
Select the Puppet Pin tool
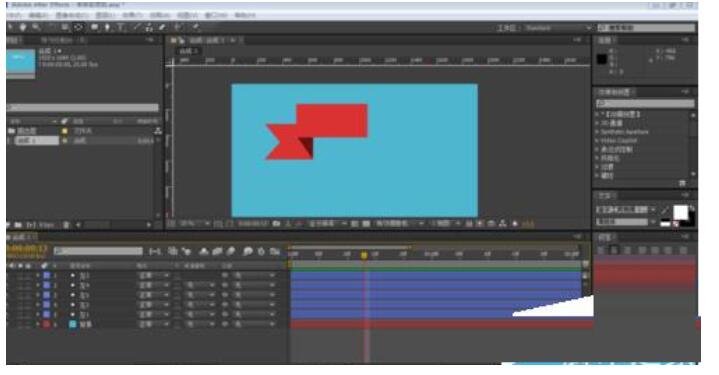point(196,28)
